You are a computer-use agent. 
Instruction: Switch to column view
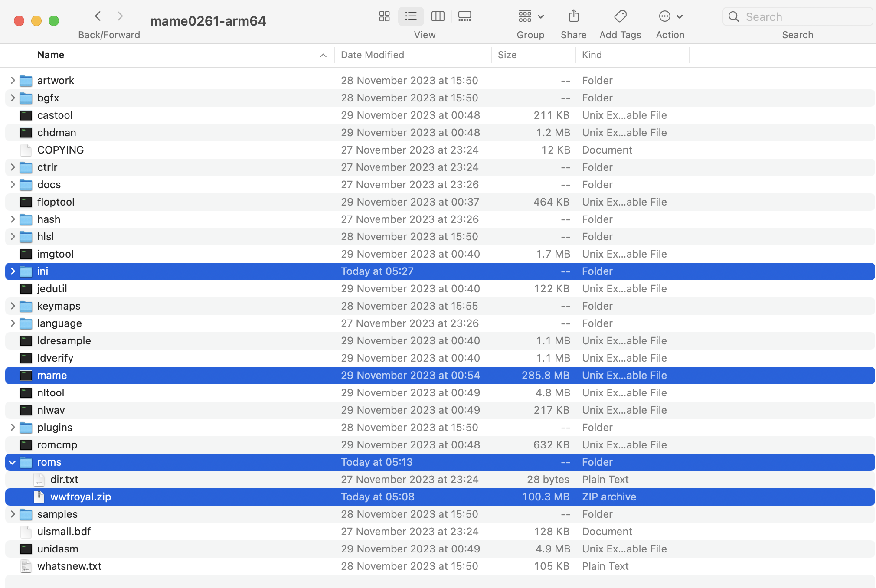tap(438, 16)
